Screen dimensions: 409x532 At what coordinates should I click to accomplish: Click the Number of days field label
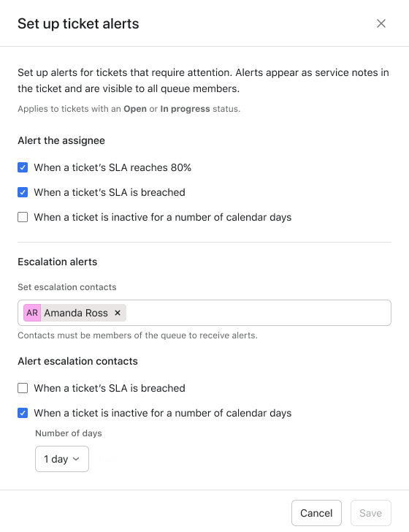pyautogui.click(x=69, y=433)
